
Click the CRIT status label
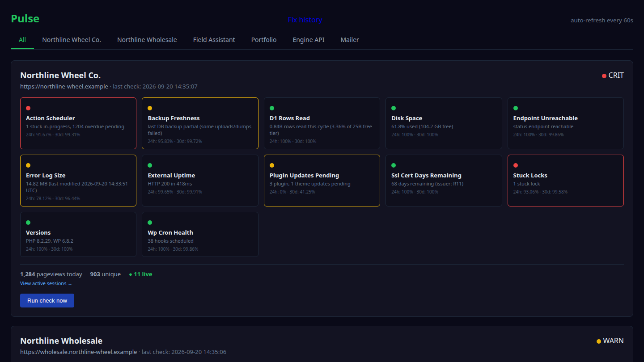click(x=616, y=76)
